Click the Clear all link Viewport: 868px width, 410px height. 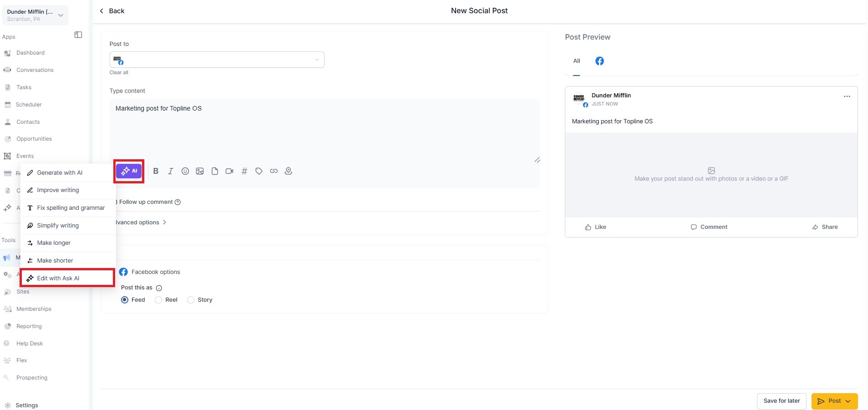click(119, 73)
